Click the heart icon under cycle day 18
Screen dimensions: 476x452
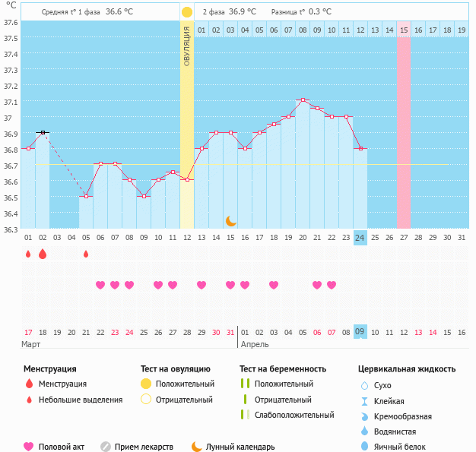(x=274, y=285)
